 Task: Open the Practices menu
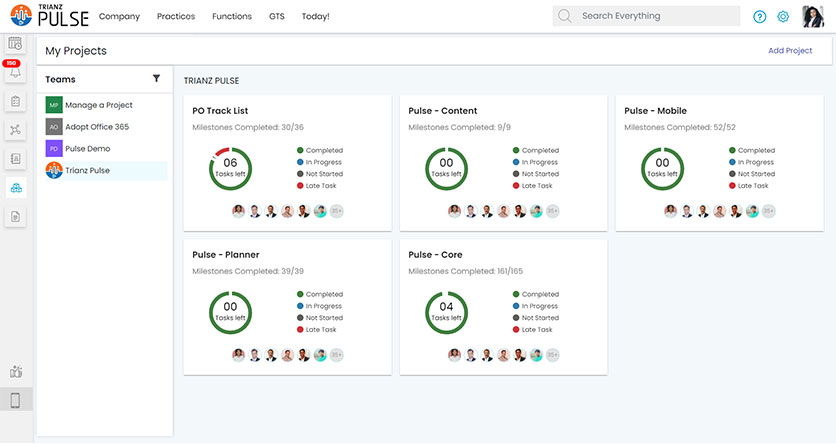click(176, 17)
